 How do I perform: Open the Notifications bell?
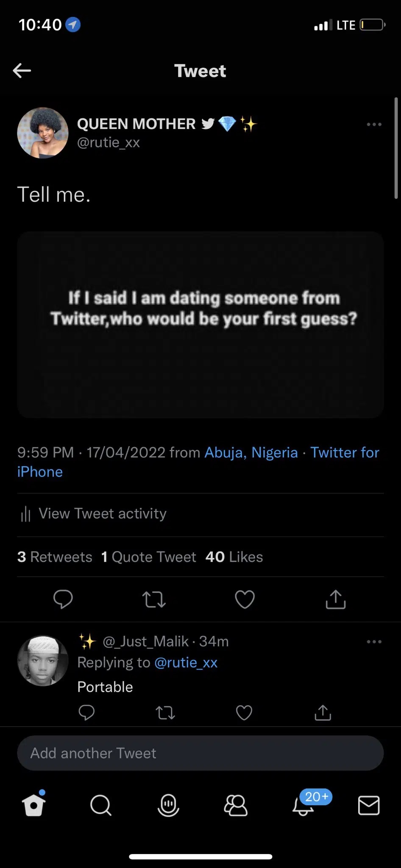(x=304, y=805)
